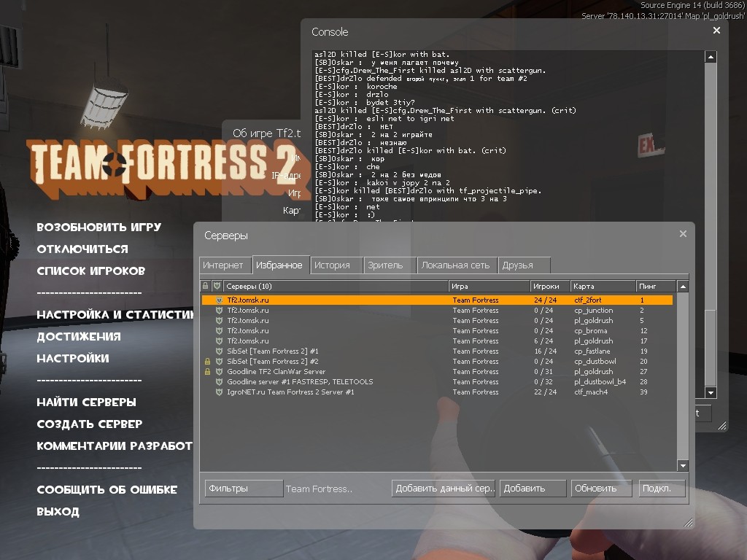
Task: Click the shield icon of the cp_junction server row
Action: tap(219, 311)
